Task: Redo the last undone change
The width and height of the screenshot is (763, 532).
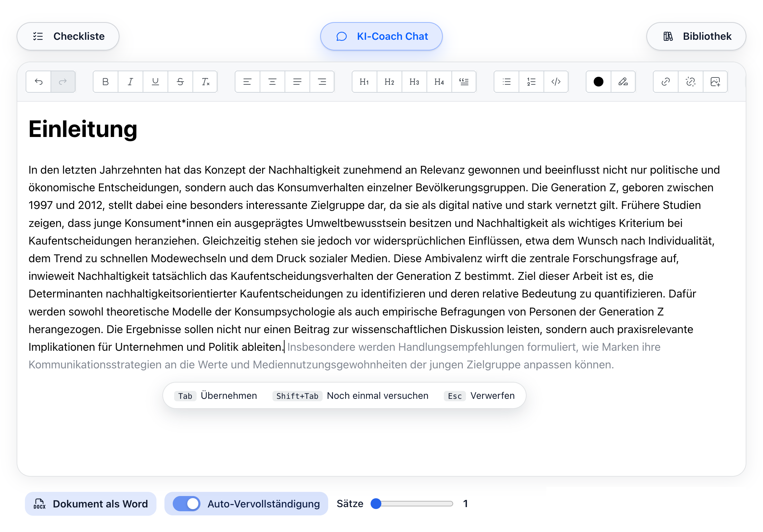Action: (63, 82)
